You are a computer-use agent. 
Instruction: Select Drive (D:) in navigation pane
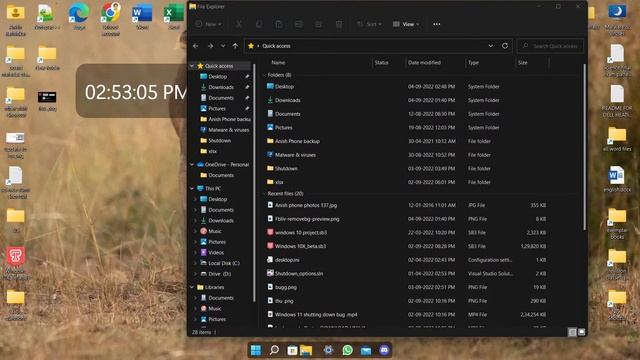point(216,274)
